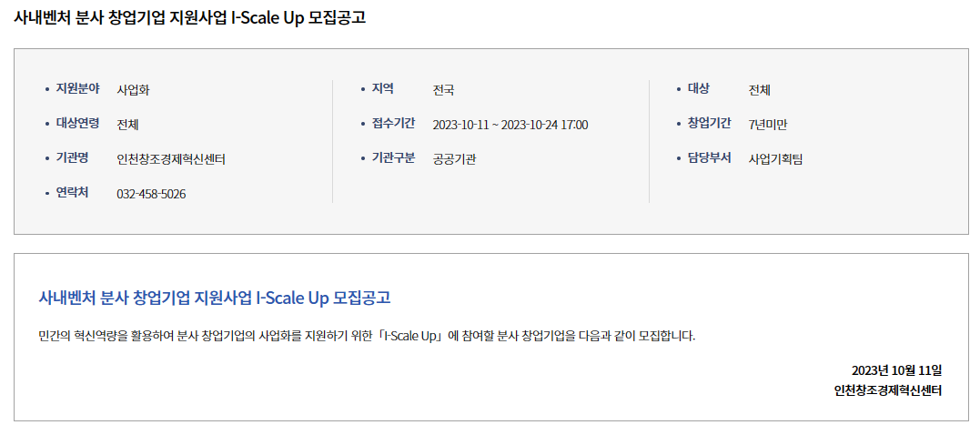This screenshot has height=435, width=980.
Task: Click the 공공기관 value
Action: [x=454, y=159]
